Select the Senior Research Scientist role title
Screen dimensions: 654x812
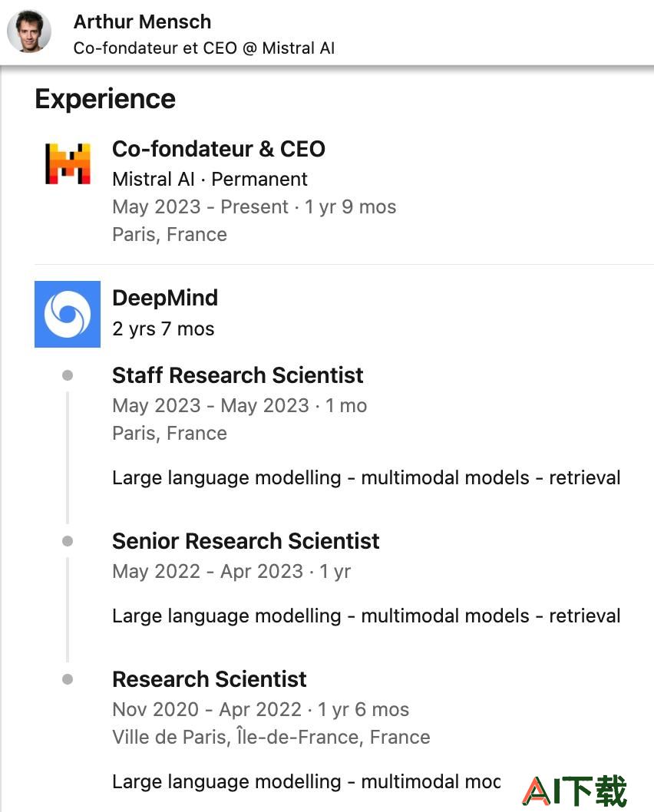pos(246,541)
